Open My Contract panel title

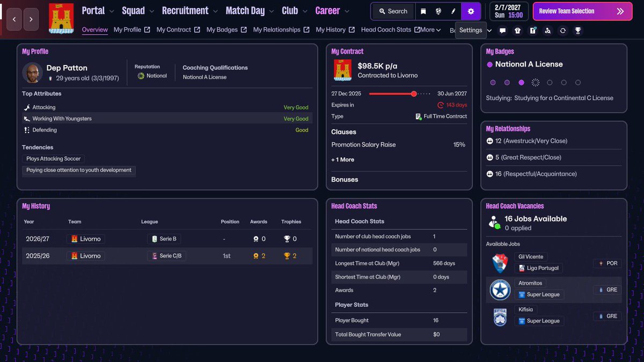347,51
